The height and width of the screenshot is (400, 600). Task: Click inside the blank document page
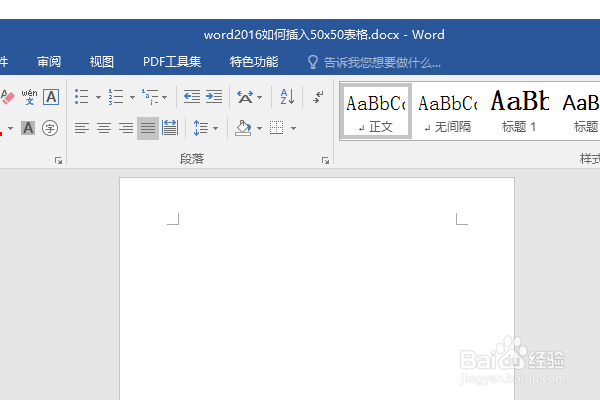coord(317,291)
